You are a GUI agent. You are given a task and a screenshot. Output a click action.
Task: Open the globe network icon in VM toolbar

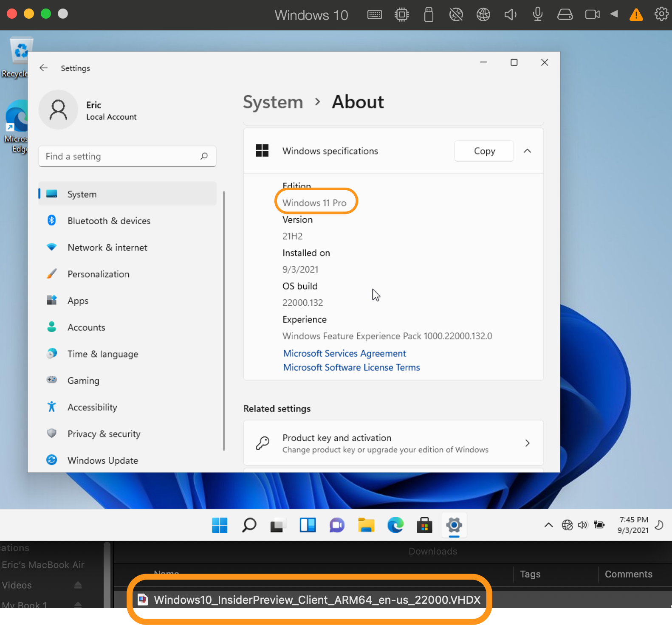point(483,15)
